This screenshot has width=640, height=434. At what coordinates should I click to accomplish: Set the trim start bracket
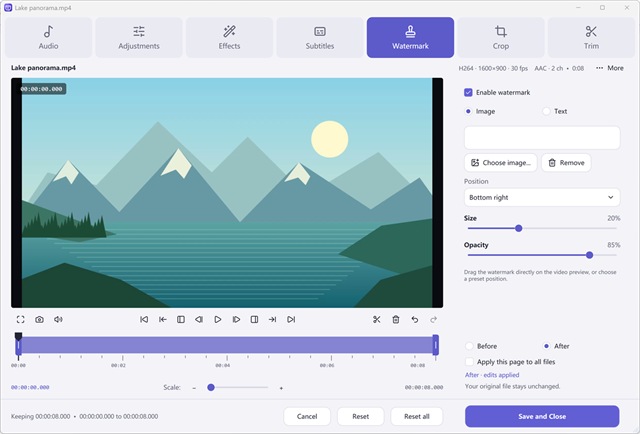pyautogui.click(x=181, y=319)
